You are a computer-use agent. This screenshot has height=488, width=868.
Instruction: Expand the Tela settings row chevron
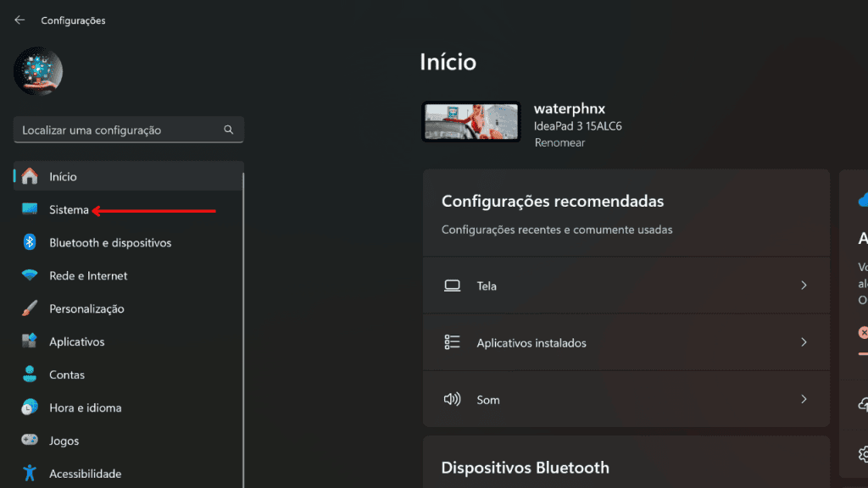pos(804,286)
